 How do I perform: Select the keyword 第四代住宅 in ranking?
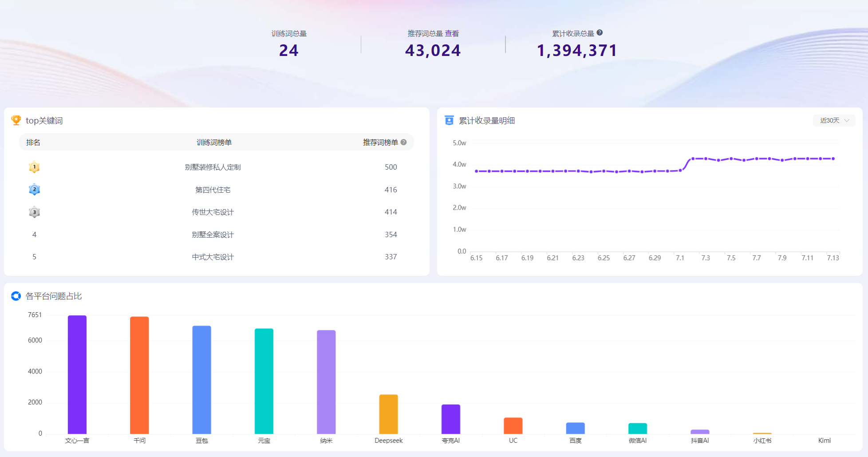click(x=213, y=190)
